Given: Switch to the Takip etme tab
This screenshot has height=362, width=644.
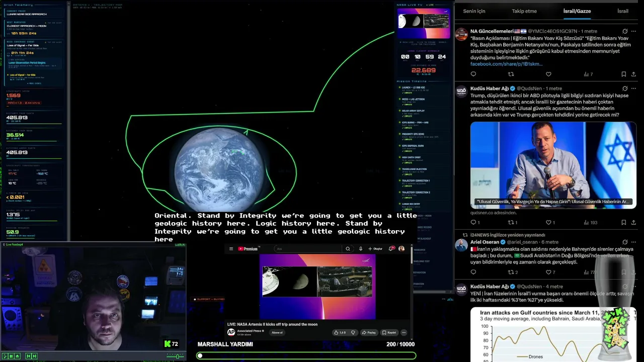Looking at the screenshot, I should point(524,11).
